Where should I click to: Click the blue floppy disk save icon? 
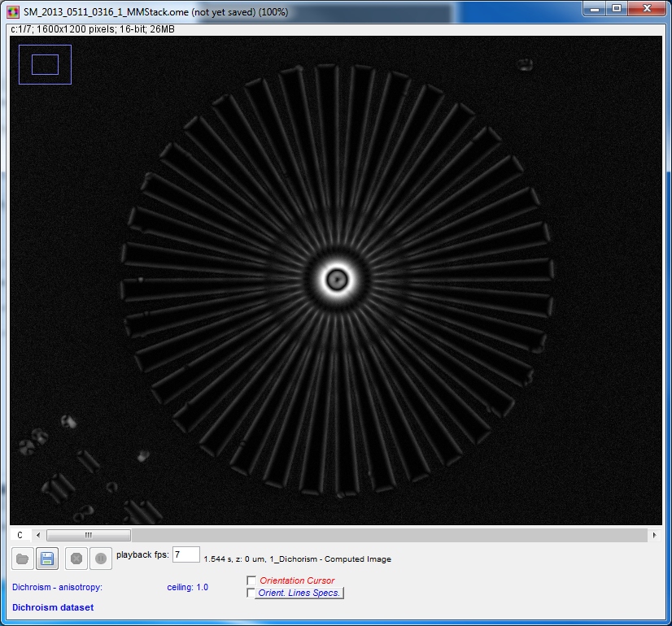tap(47, 559)
